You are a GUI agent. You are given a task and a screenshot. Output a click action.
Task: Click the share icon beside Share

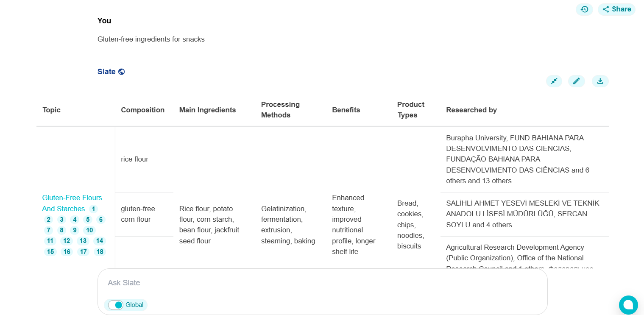605,9
